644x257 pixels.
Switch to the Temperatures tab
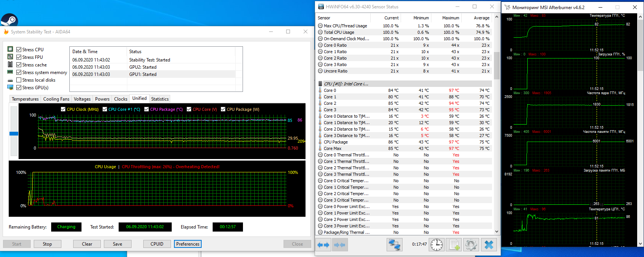pyautogui.click(x=25, y=99)
